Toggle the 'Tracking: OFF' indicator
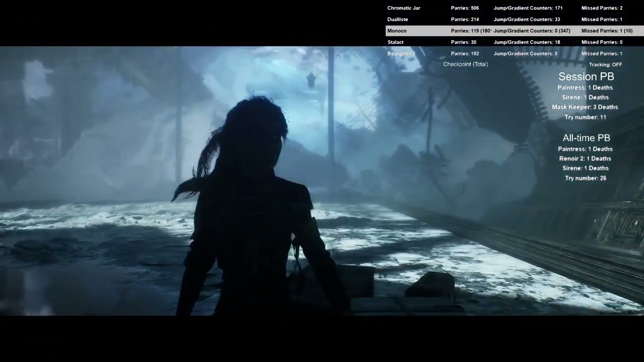Screen dimensions: 644x362 point(605,65)
